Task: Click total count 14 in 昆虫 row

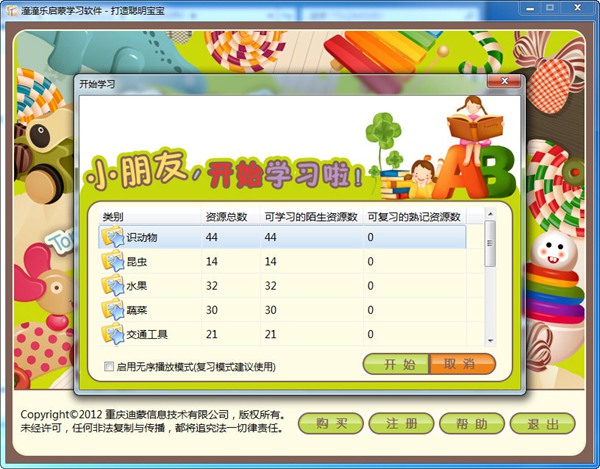Action: coord(212,262)
